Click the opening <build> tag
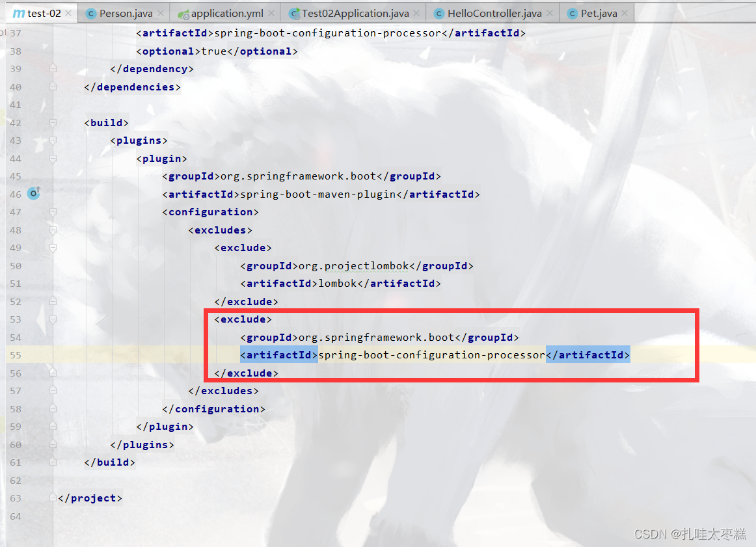The image size is (756, 547). (107, 123)
